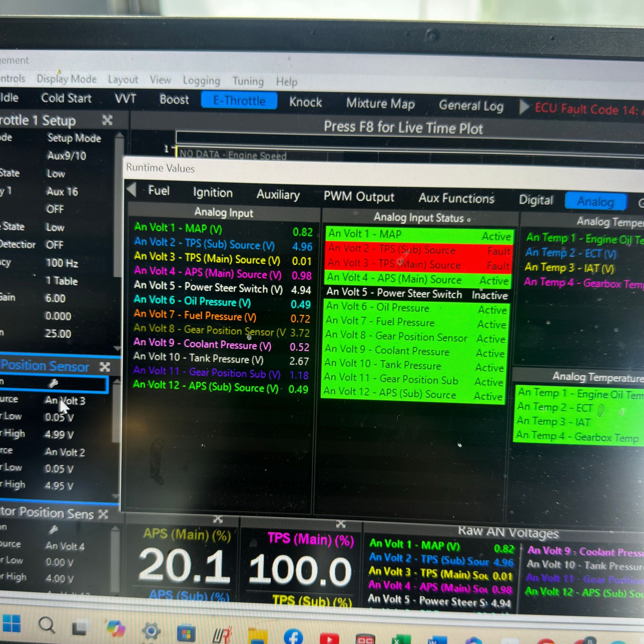Screen dimensions: 644x644
Task: Open the Logging menu
Action: (201, 81)
